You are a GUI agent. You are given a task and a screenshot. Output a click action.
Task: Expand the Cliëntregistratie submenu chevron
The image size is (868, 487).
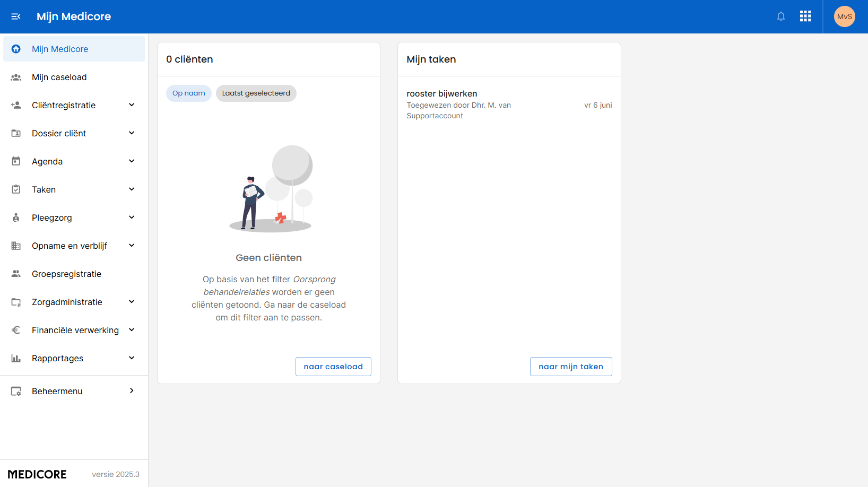pyautogui.click(x=132, y=105)
